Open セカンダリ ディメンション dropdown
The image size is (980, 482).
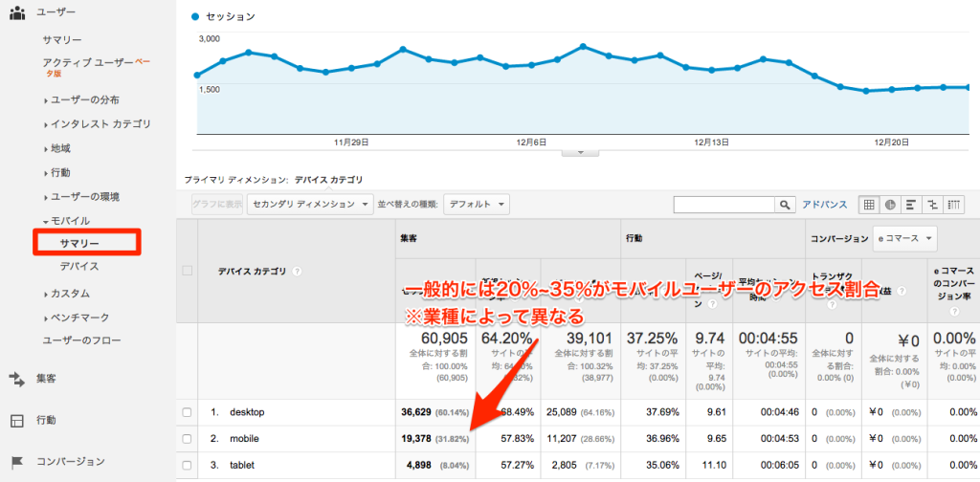(x=310, y=204)
